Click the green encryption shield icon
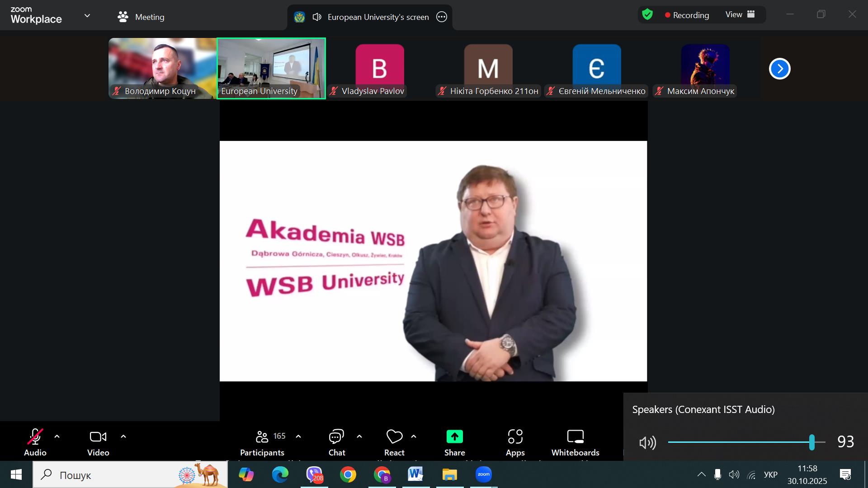The image size is (868, 488). (x=647, y=15)
